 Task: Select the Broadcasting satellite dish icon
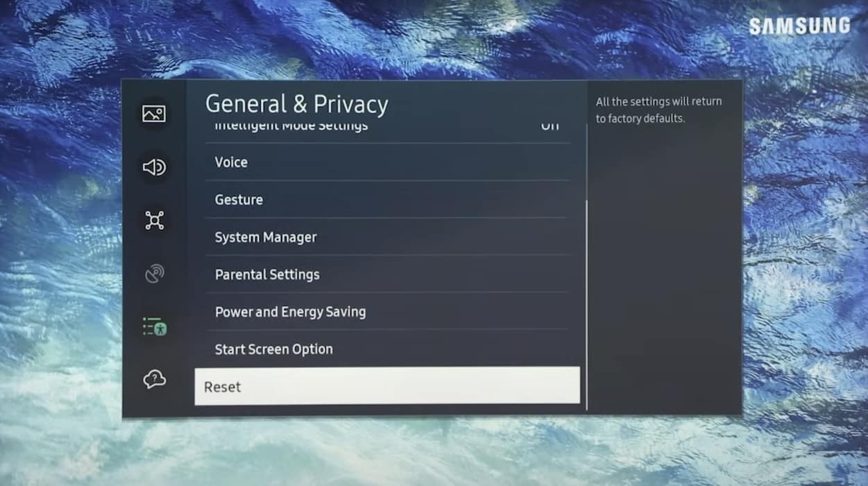[154, 274]
